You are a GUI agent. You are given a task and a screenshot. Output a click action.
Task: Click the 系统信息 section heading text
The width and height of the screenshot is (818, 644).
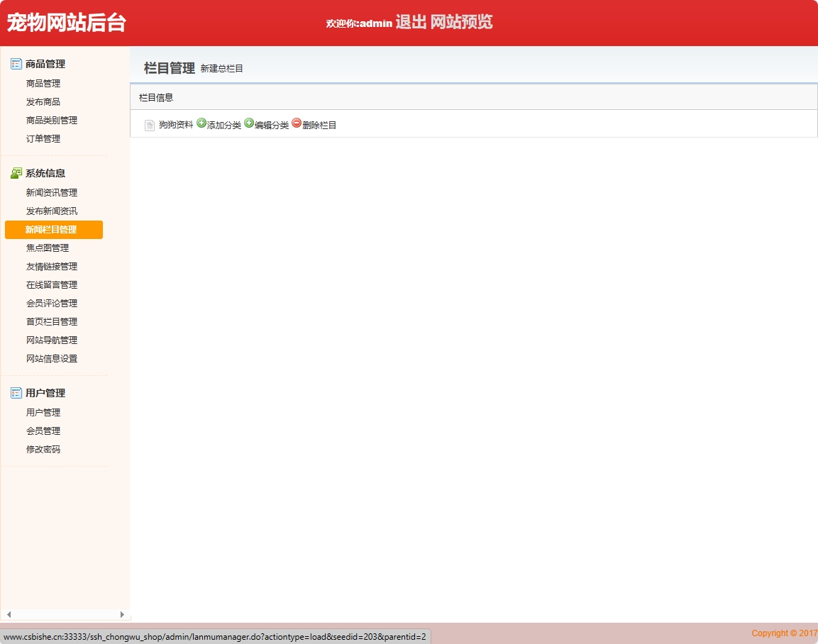pos(45,173)
